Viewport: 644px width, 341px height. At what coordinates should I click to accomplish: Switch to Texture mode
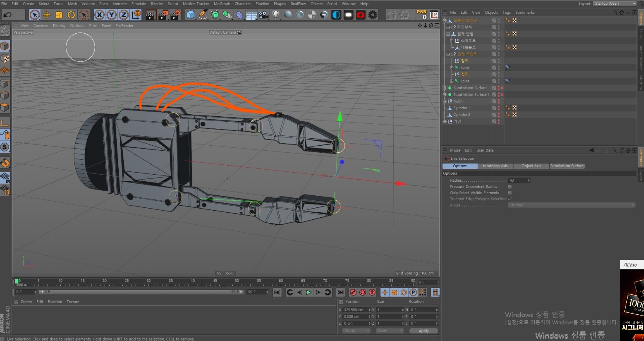click(5, 58)
